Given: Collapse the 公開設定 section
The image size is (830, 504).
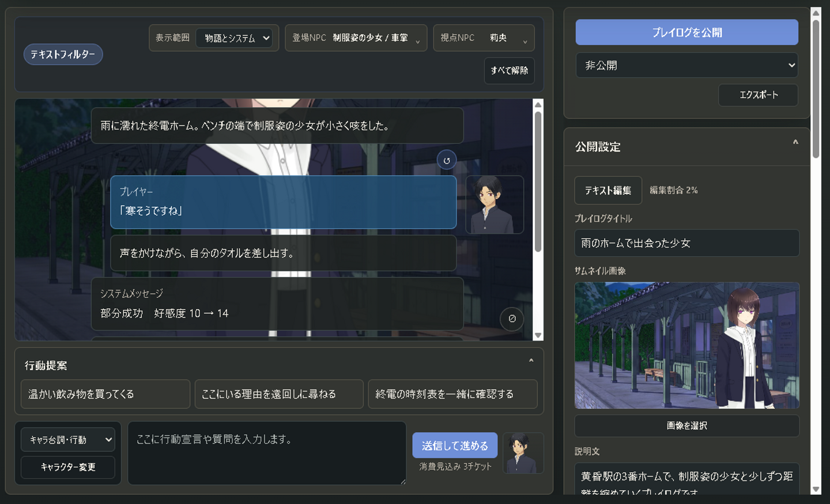Looking at the screenshot, I should click(x=795, y=142).
